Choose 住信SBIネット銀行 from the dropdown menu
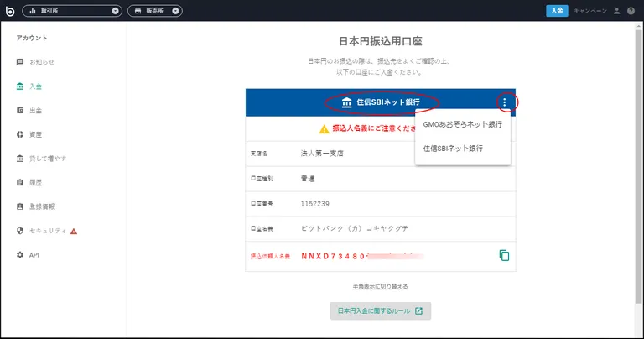This screenshot has width=644, height=339. [x=463, y=149]
